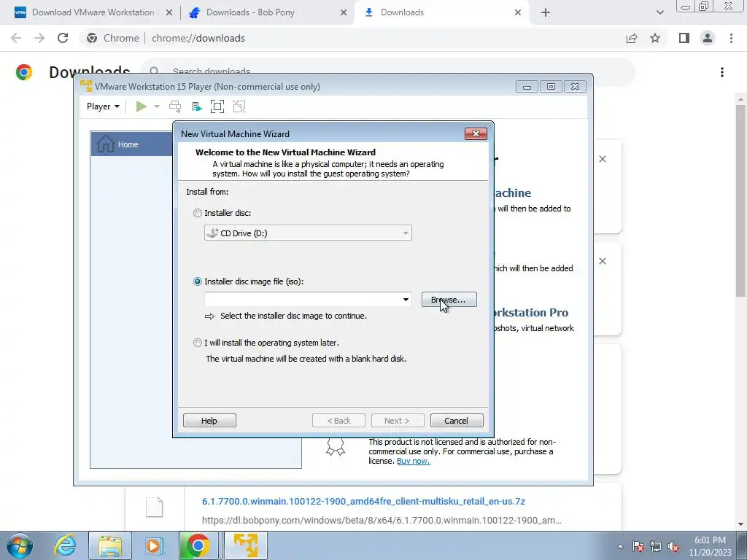This screenshot has width=747, height=560.
Task: Click Action Center flag tray icon
Action: coord(638,546)
